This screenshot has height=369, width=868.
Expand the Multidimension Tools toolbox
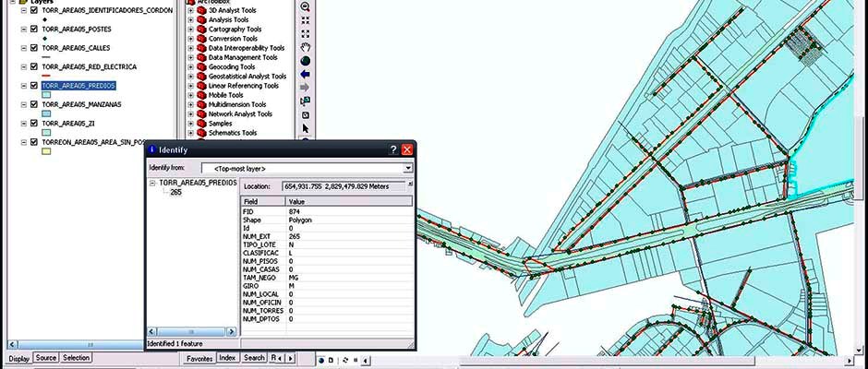[x=190, y=104]
